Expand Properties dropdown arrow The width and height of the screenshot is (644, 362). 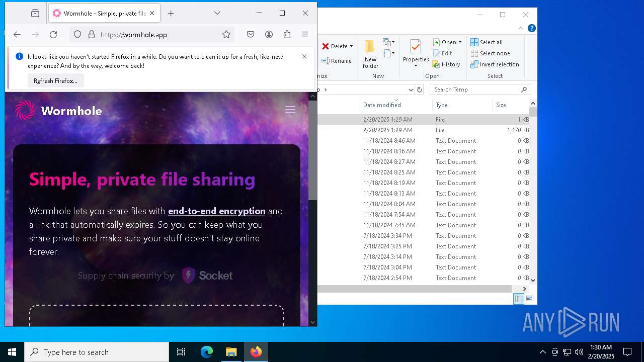[416, 66]
